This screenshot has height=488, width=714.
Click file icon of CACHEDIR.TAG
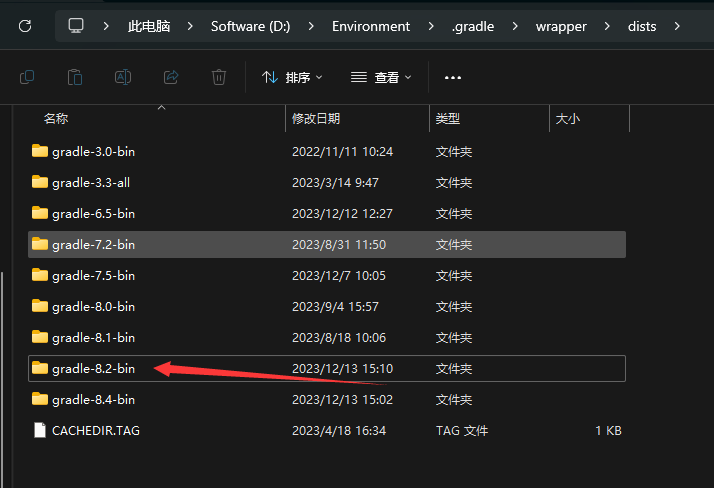point(40,430)
